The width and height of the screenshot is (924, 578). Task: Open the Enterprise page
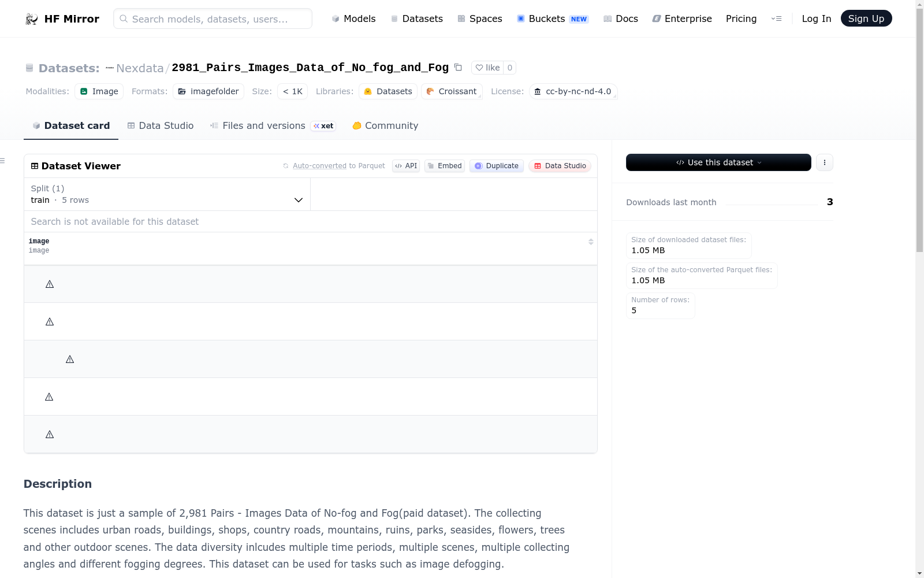682,18
